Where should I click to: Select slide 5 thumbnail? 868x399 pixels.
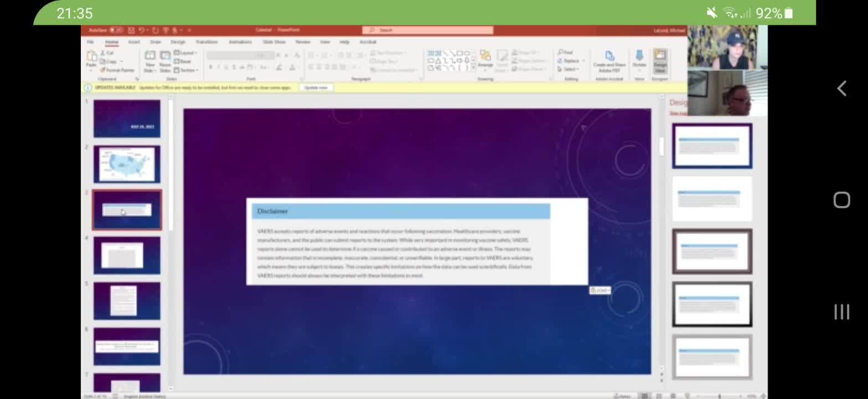(x=127, y=301)
